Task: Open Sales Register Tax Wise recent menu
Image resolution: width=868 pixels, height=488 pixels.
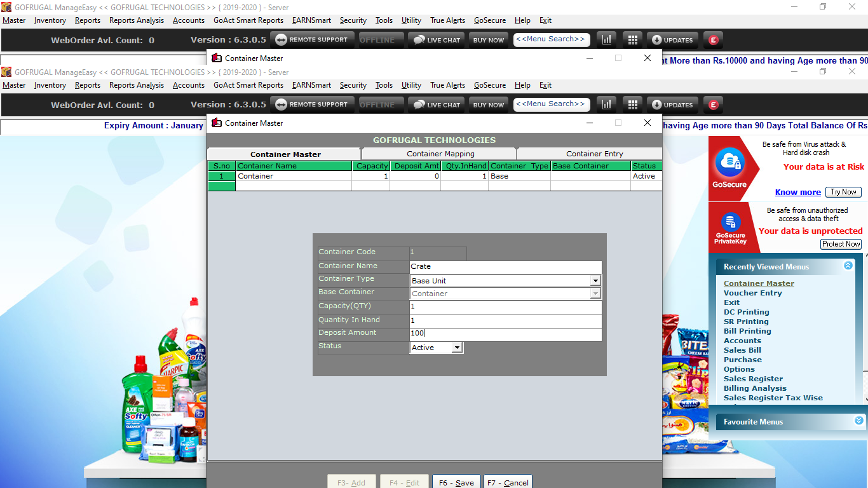Action: pos(773,398)
